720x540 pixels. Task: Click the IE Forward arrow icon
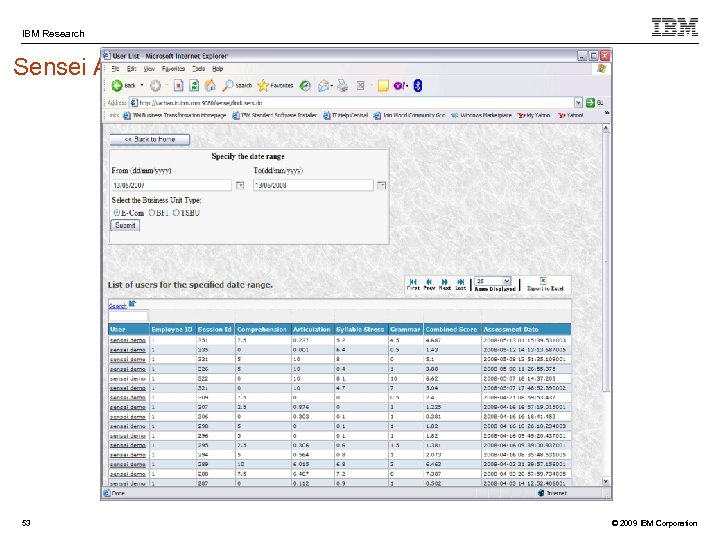click(156, 85)
